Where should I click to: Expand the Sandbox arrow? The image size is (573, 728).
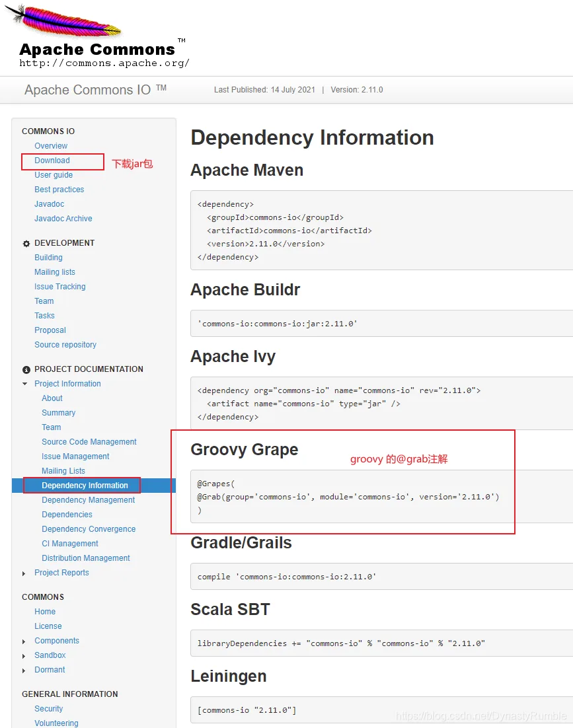(x=24, y=656)
